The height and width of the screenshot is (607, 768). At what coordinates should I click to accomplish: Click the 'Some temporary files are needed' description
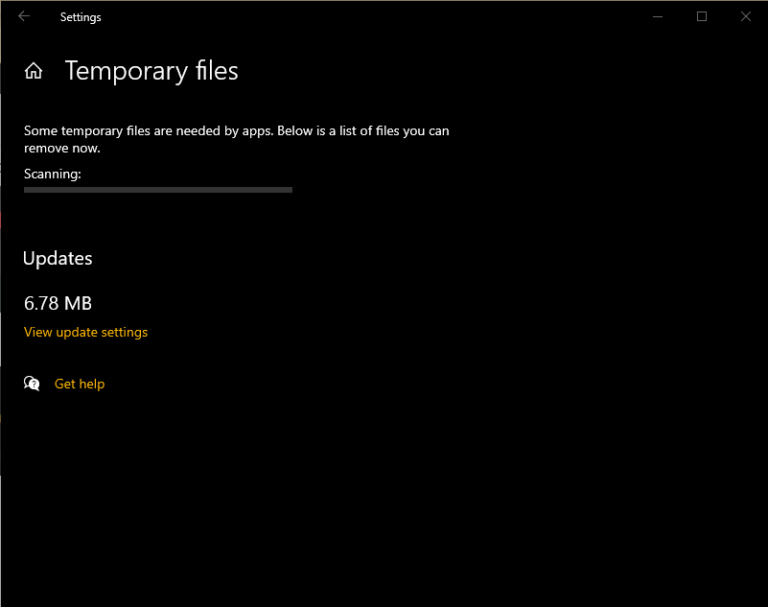click(x=237, y=140)
